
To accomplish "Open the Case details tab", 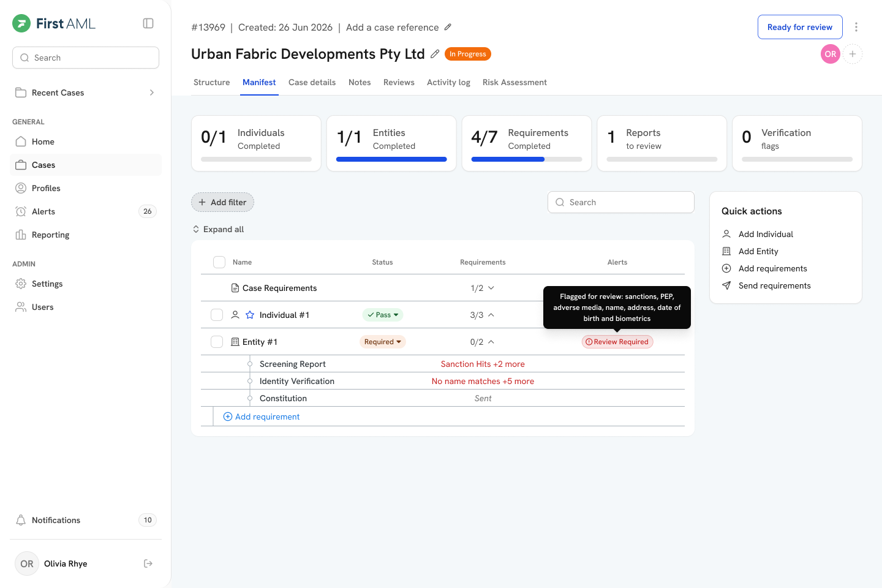I will 312,82.
